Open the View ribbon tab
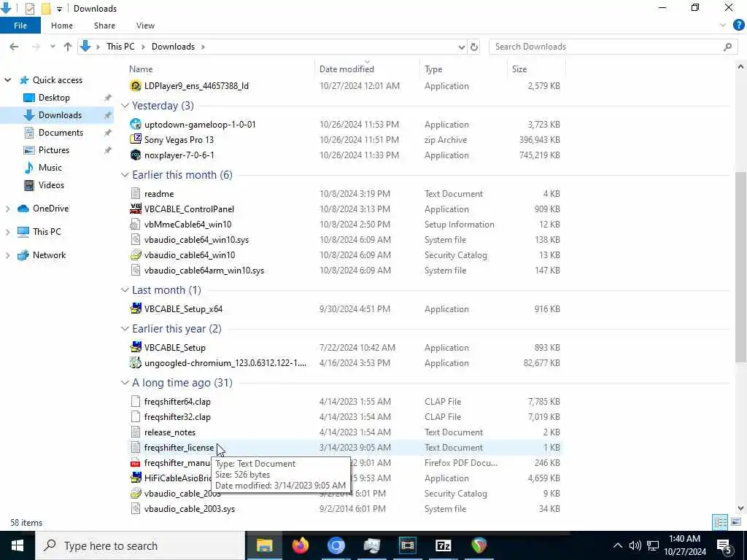The width and height of the screenshot is (747, 560). pyautogui.click(x=145, y=26)
